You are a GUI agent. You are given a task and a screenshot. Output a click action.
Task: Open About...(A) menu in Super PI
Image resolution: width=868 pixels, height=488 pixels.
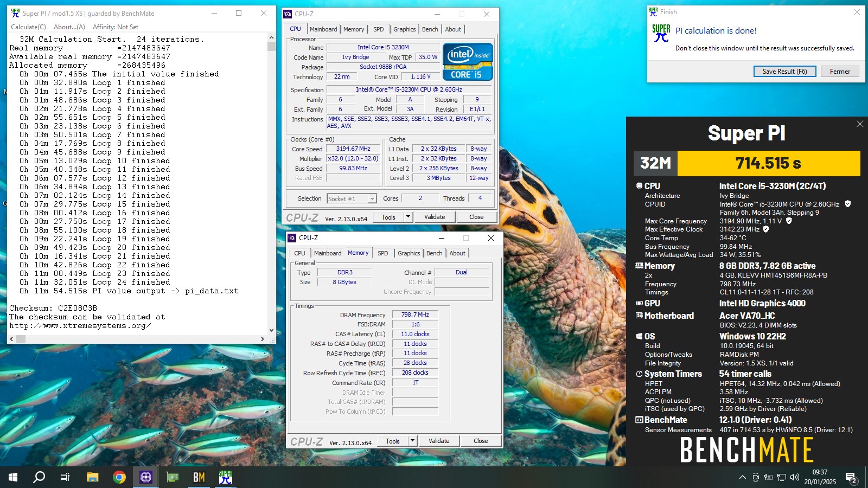pyautogui.click(x=69, y=27)
